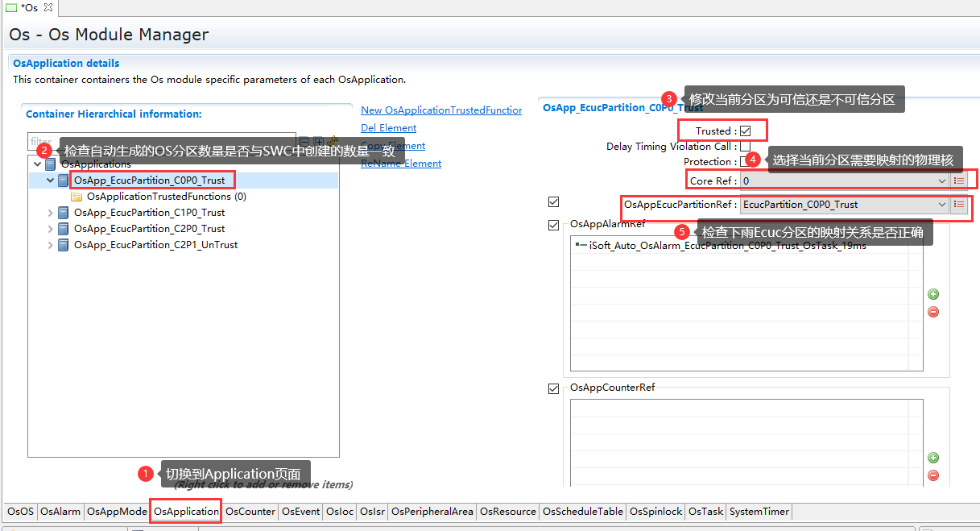Toggle the Trusted checkbox

pos(745,131)
